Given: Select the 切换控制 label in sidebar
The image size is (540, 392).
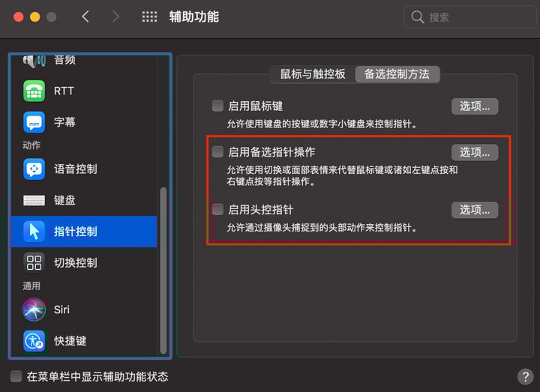Looking at the screenshot, I should click(76, 262).
